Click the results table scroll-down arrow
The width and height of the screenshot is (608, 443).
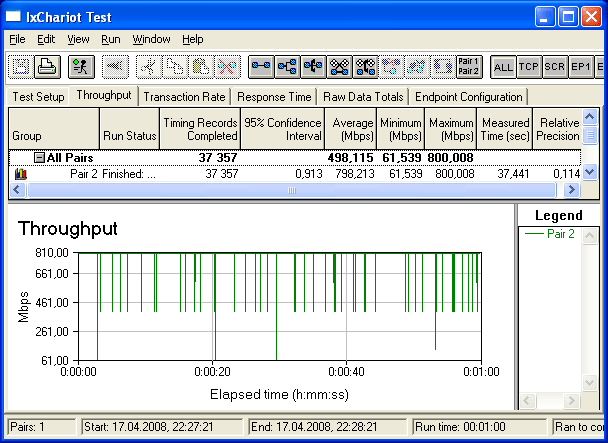(590, 172)
